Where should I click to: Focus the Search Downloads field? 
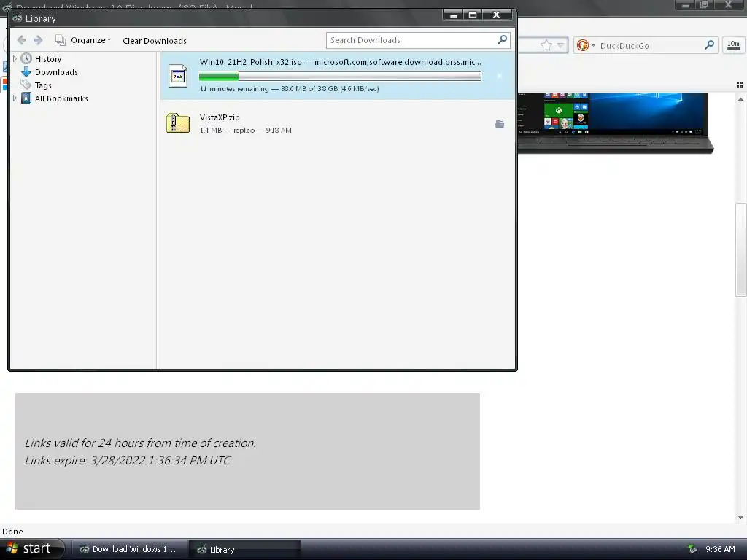[418, 40]
